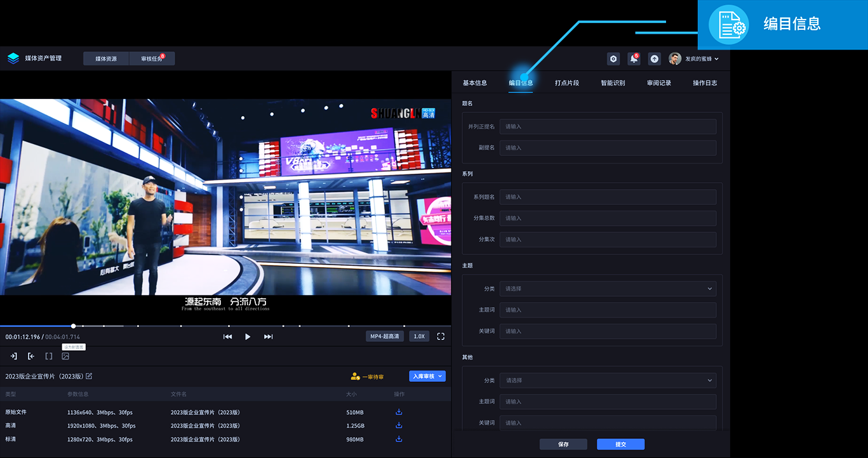This screenshot has width=868, height=458.
Task: Focus the 并列正题名 input field
Action: [608, 126]
